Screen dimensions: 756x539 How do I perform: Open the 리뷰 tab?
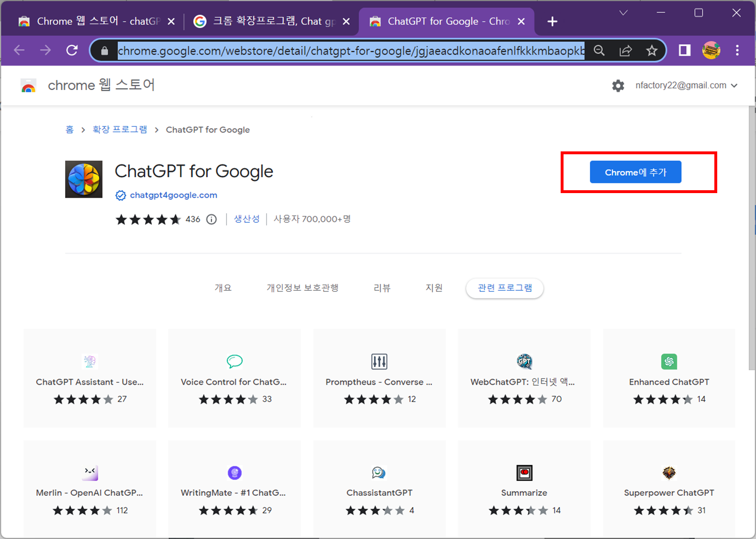382,288
